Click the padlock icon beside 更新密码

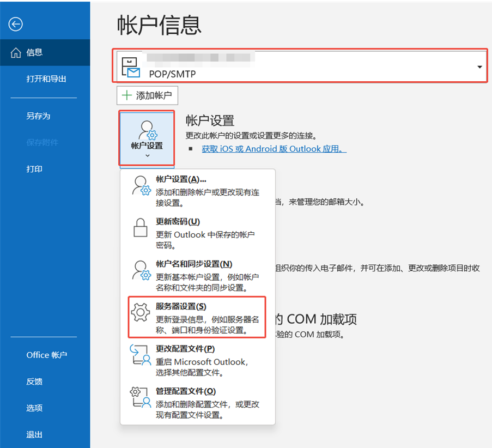(x=140, y=228)
